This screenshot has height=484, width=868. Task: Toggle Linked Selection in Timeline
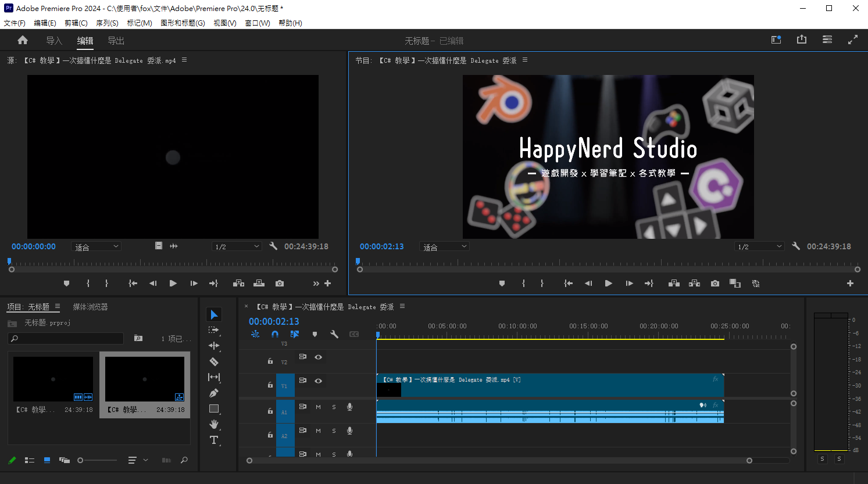coord(295,334)
